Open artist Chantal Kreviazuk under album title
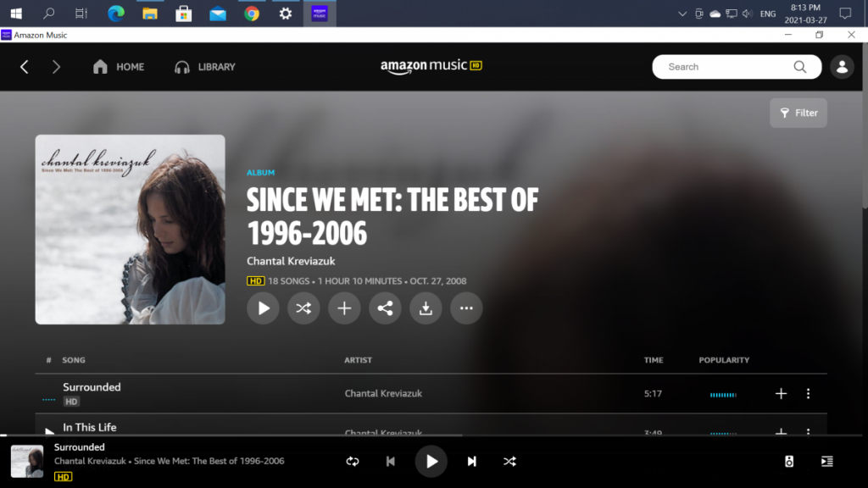Image resolution: width=868 pixels, height=488 pixels. click(291, 261)
